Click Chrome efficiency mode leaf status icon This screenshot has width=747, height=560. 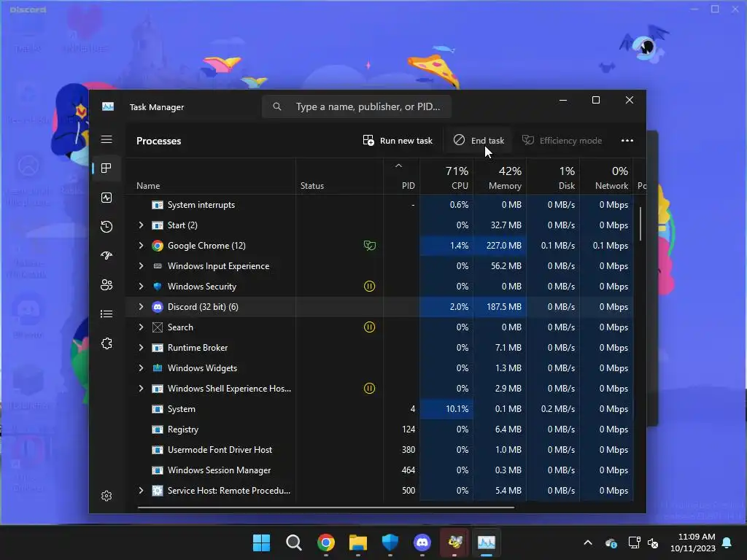click(x=370, y=246)
